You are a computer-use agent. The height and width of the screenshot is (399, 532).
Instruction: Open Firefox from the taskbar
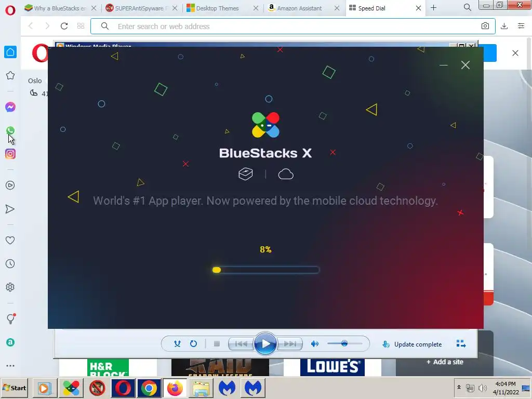click(175, 388)
